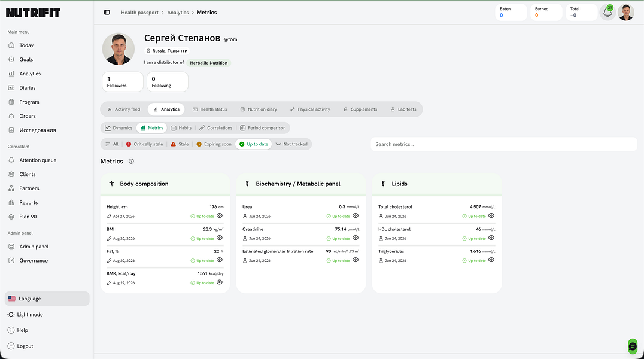Toggle visibility eye for Urea
Viewport: 644px width, 359px height.
click(x=356, y=215)
